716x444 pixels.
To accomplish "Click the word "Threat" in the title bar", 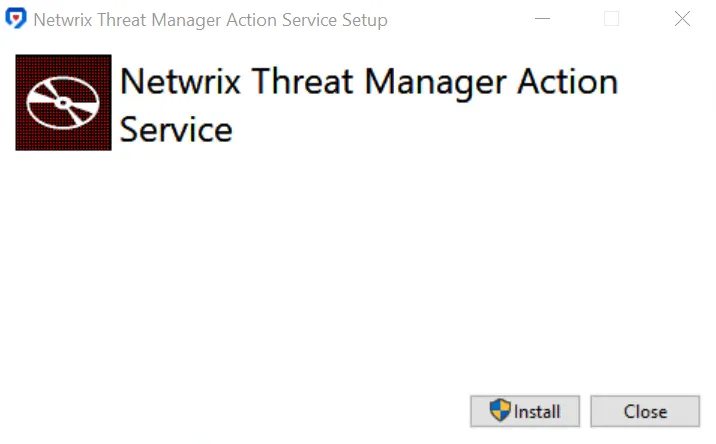I will point(122,20).
